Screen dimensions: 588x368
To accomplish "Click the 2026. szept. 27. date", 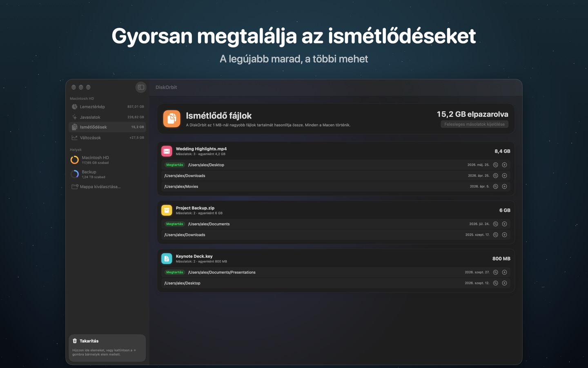I will (x=477, y=272).
